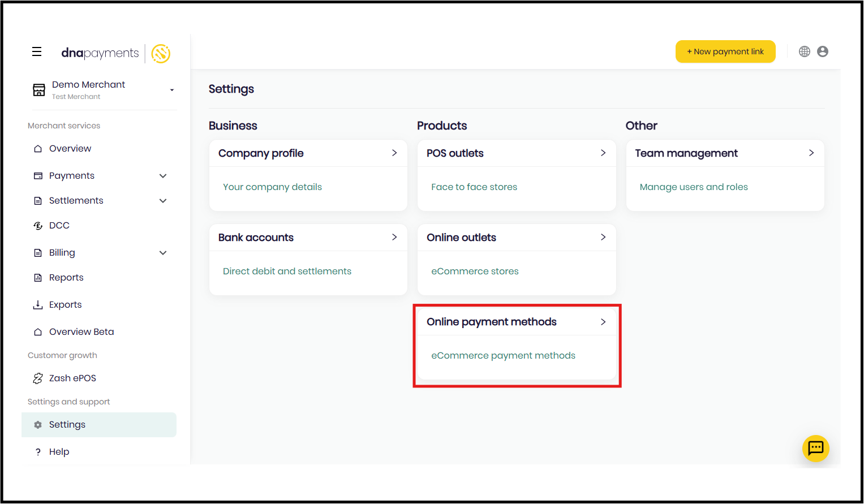Image resolution: width=864 pixels, height=504 pixels.
Task: Go to Overview in sidebar
Action: click(x=70, y=149)
